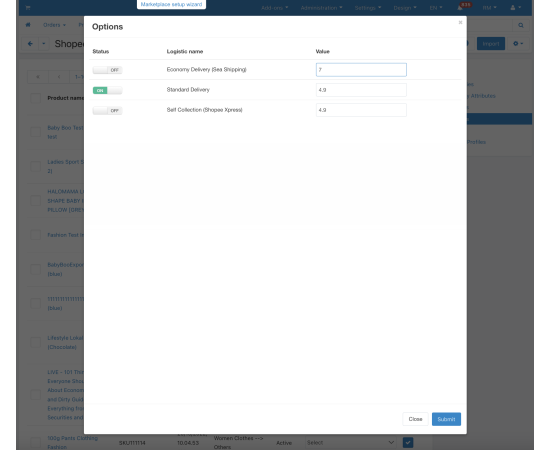The width and height of the screenshot is (550, 450).
Task: Click the Submit button
Action: pyautogui.click(x=446, y=419)
